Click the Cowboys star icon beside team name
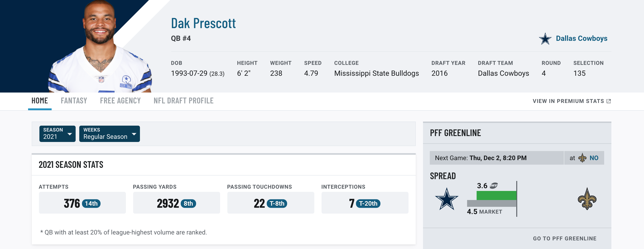This screenshot has width=644, height=249. [x=545, y=39]
